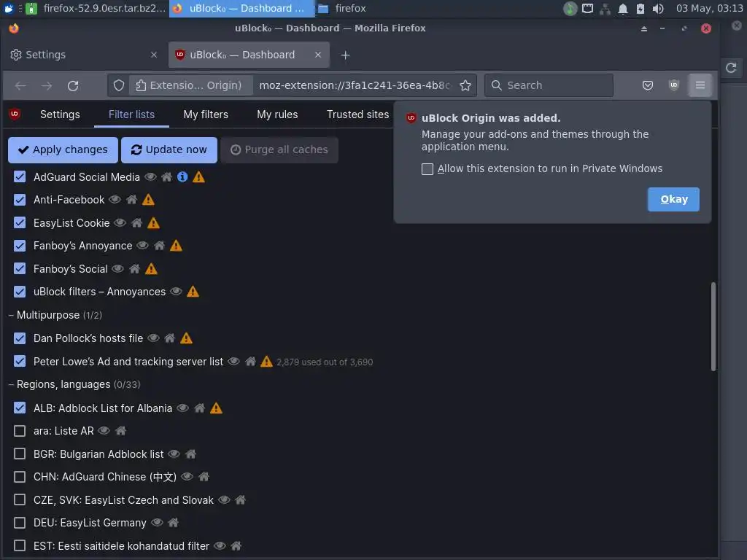This screenshot has height=560, width=747.
Task: Uncheck Anti-Facebook filter list
Action: click(x=20, y=200)
